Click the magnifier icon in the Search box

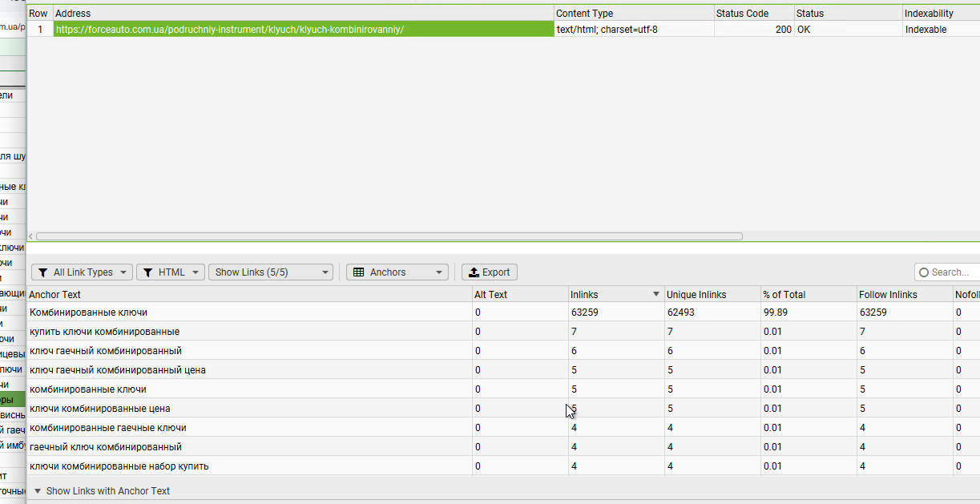coord(924,272)
